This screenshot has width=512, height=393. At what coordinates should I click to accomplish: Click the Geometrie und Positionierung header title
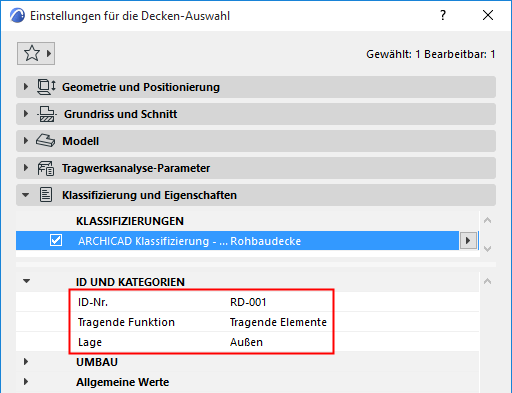[141, 87]
